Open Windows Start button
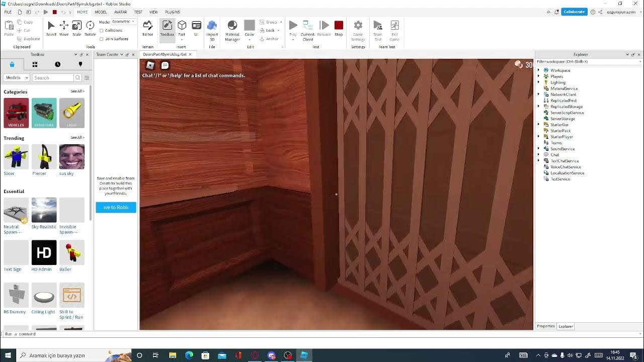The height and width of the screenshot is (362, 644). (8, 355)
